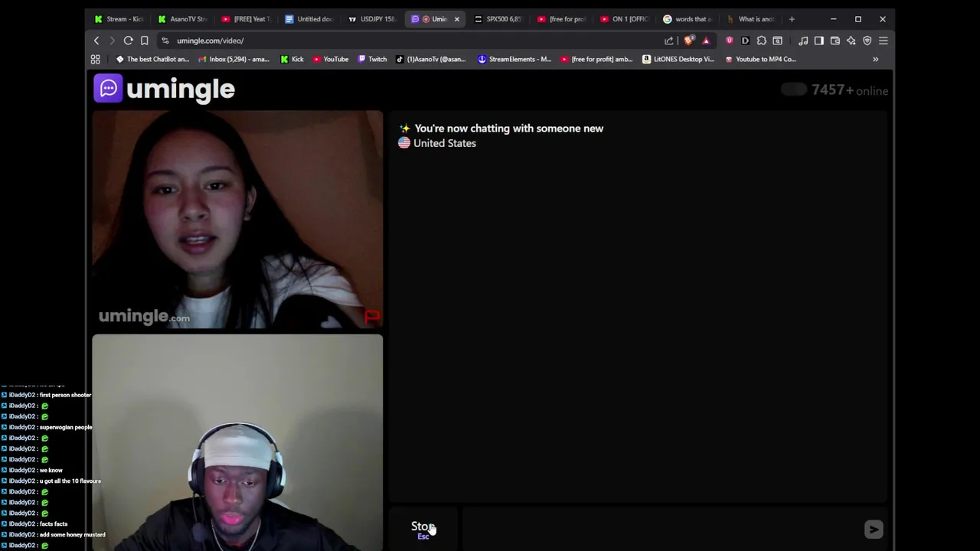Click chat line 'superwoglan people'
This screenshot has width=980, height=551.
point(66,427)
